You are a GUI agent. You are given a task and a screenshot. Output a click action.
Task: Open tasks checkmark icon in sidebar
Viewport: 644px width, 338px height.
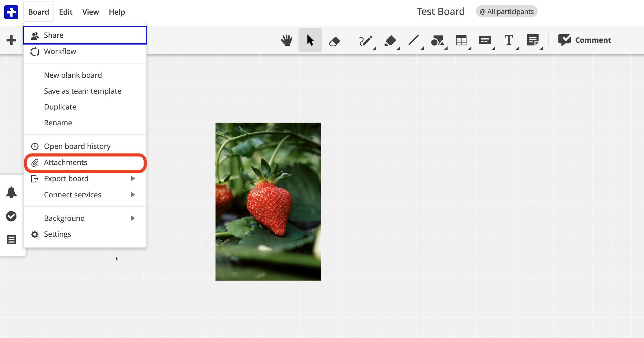[11, 216]
